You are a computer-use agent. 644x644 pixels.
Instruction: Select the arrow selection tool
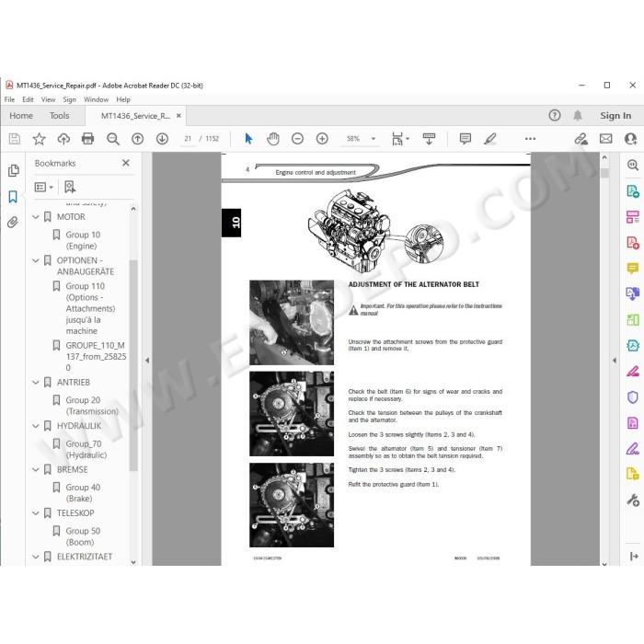pyautogui.click(x=248, y=139)
